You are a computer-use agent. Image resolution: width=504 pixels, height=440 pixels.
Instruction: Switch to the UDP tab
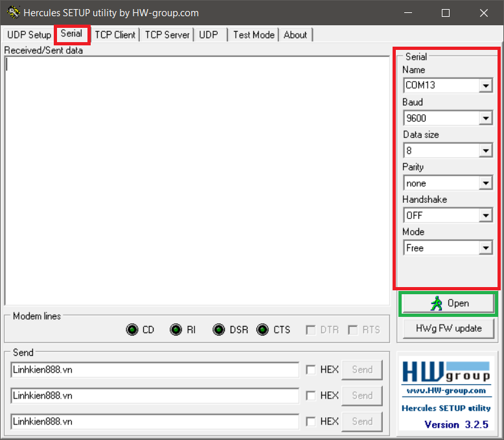coord(209,35)
